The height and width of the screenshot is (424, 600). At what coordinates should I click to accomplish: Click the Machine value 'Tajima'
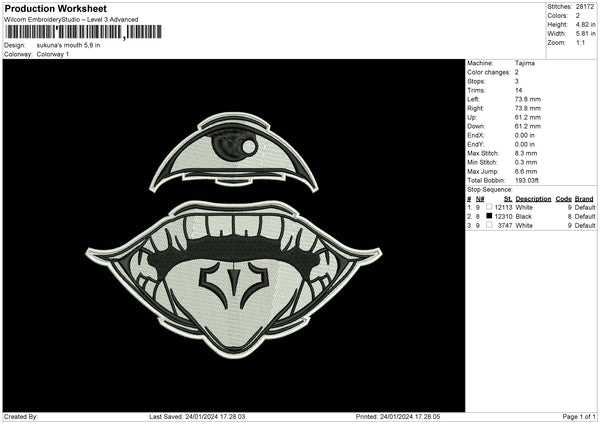(525, 63)
